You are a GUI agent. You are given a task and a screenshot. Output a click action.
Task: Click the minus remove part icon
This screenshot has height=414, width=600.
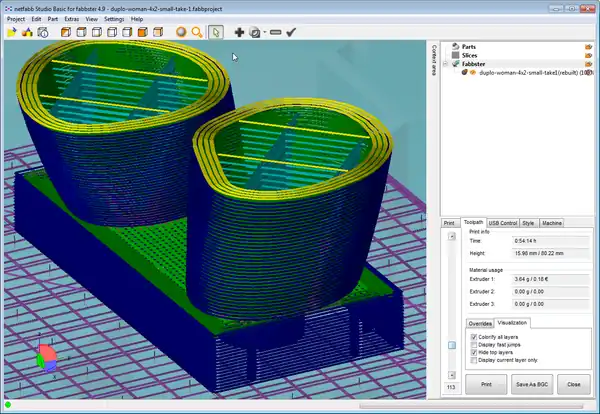275,32
